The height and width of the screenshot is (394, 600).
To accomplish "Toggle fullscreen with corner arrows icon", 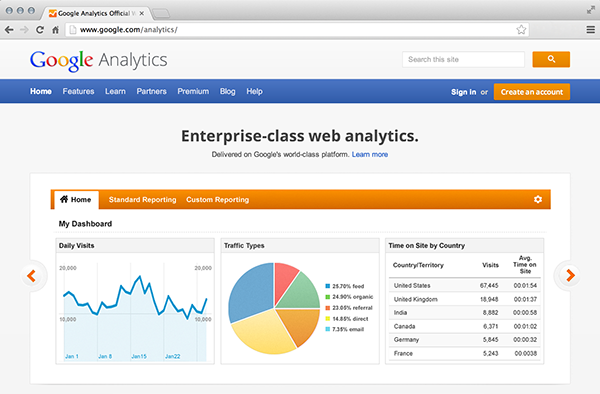I will (591, 10).
